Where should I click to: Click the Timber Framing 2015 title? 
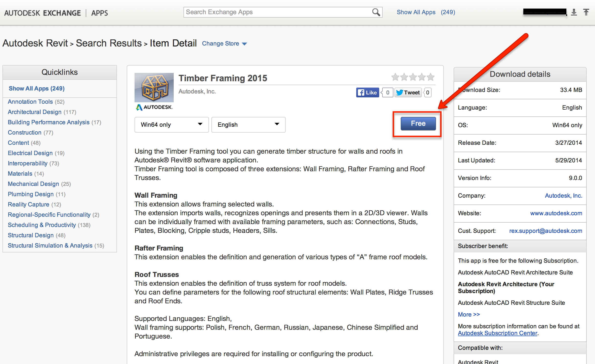[223, 78]
